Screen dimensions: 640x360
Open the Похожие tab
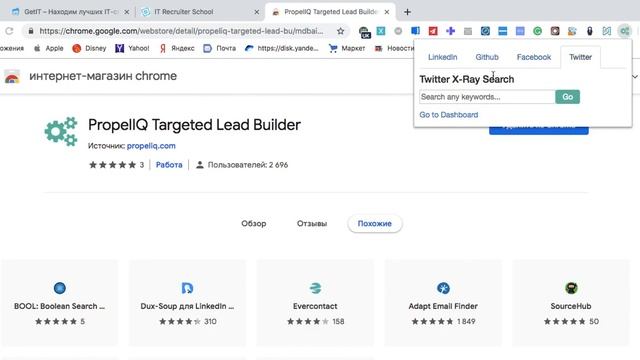point(375,224)
